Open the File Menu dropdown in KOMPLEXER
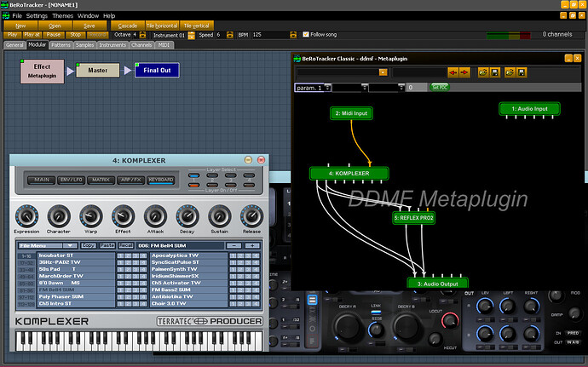 coord(48,245)
